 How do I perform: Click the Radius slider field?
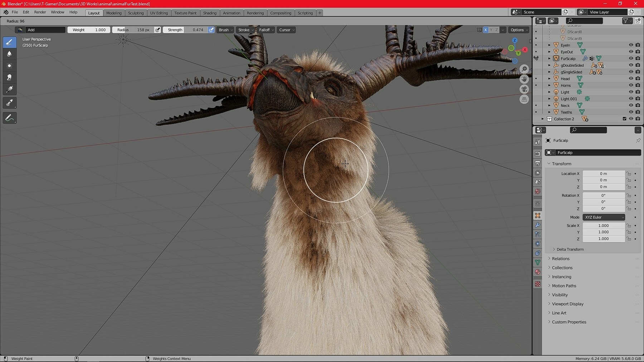[x=133, y=30]
